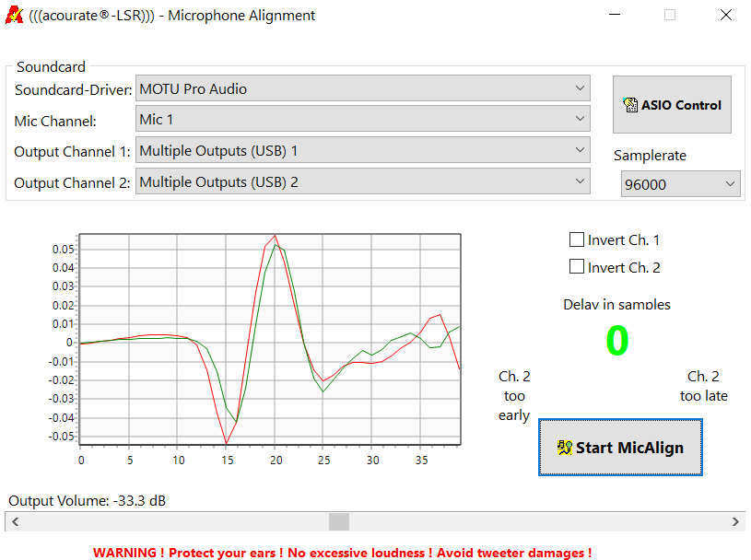Open the ASIO Control panel
This screenshot has height=560, width=751.
[672, 104]
